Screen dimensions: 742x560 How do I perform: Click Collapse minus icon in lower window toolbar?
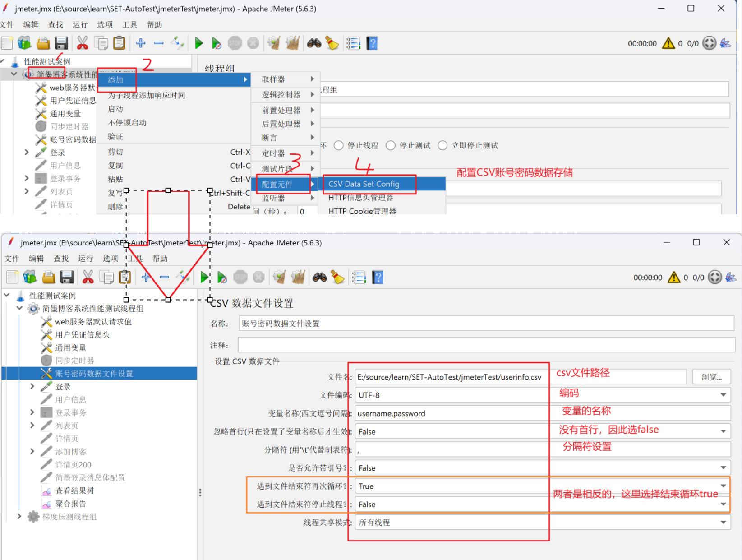[164, 277]
